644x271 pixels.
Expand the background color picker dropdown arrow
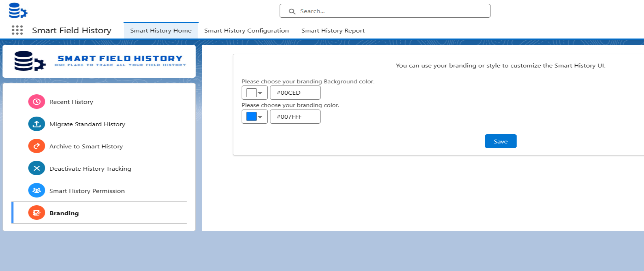point(260,93)
